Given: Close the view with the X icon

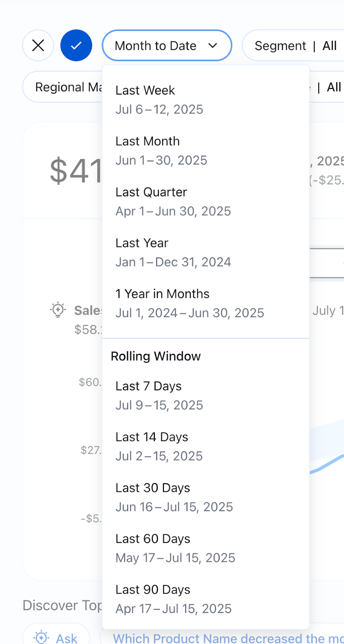Looking at the screenshot, I should [38, 45].
